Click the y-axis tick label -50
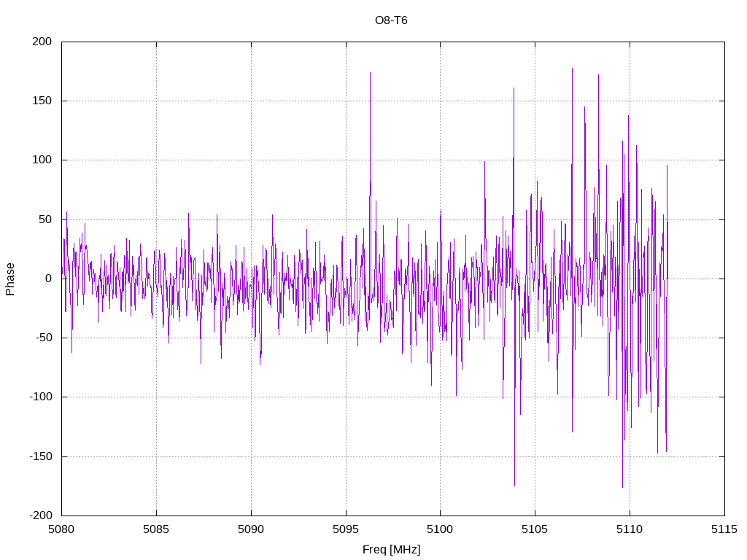Image resolution: width=747 pixels, height=560 pixels. (43, 338)
